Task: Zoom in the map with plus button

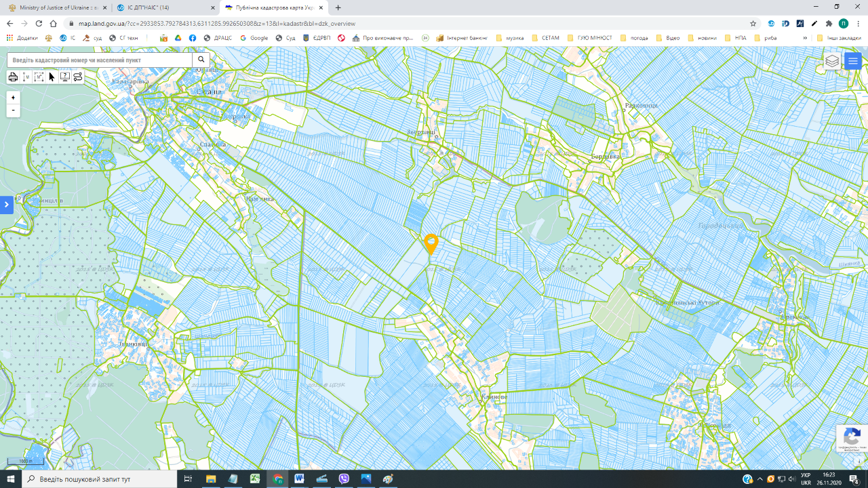Action: (x=13, y=98)
